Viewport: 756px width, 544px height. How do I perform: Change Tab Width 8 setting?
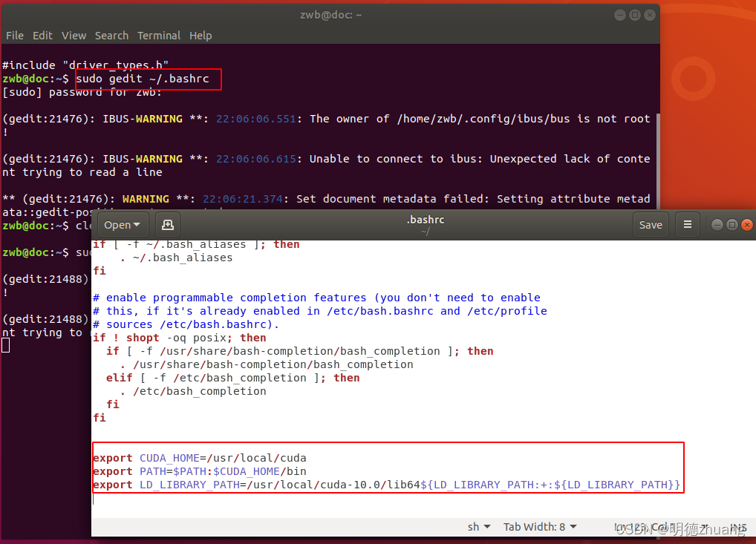point(540,527)
